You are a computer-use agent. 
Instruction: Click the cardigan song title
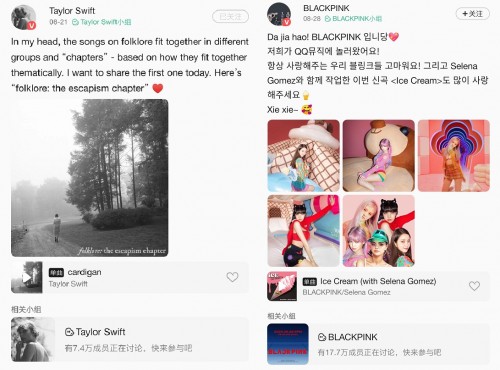pyautogui.click(x=84, y=272)
